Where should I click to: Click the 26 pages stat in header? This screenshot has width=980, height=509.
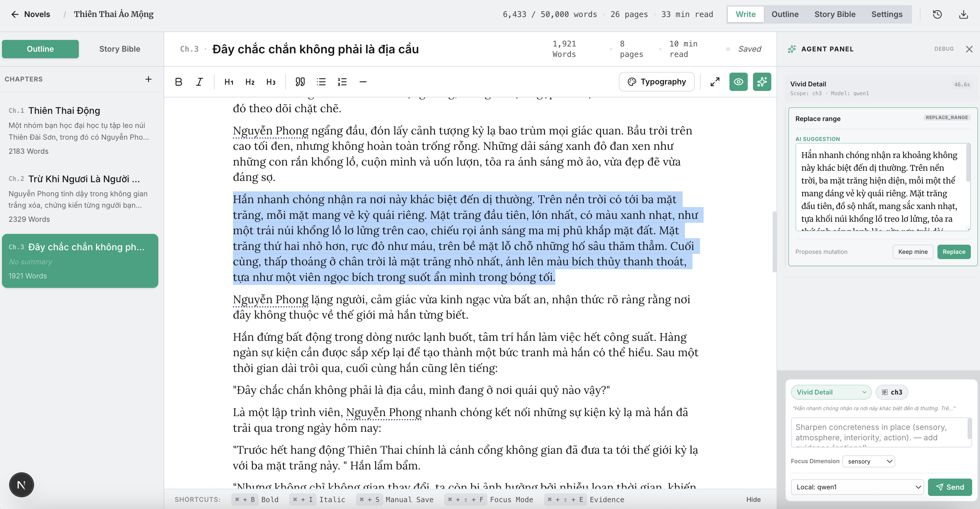point(629,14)
